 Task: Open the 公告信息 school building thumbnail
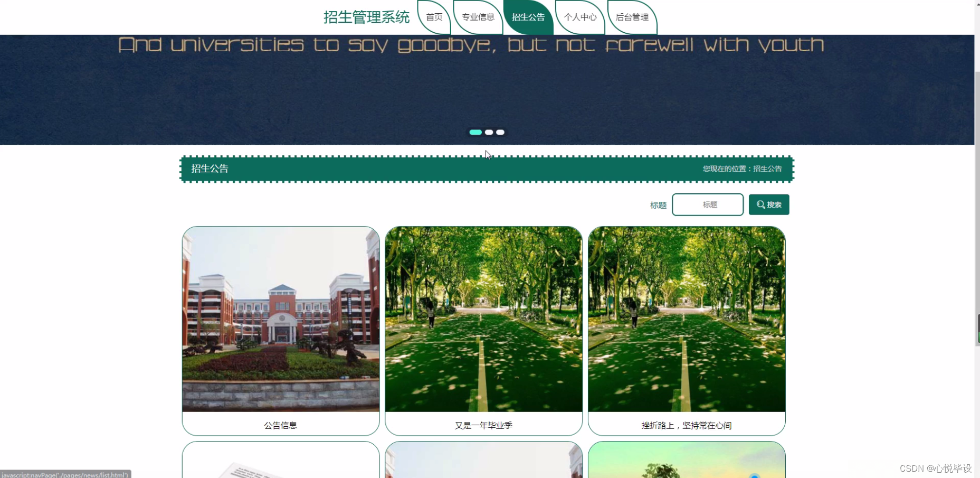tap(281, 319)
